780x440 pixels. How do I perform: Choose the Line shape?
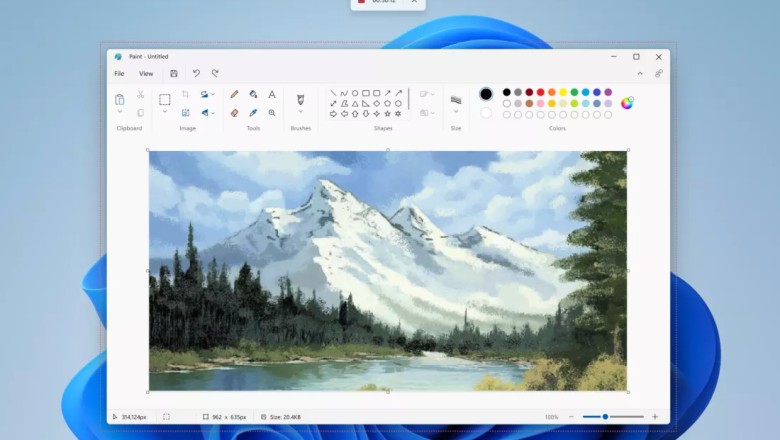333,93
